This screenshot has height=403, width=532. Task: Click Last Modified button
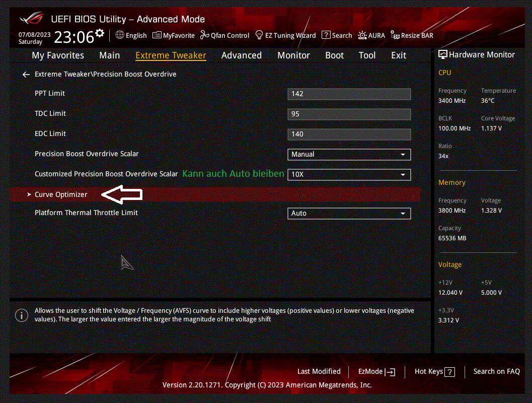pos(319,371)
